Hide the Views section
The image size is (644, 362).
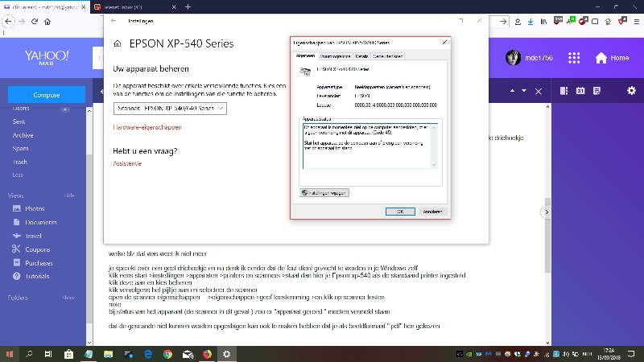point(69,195)
